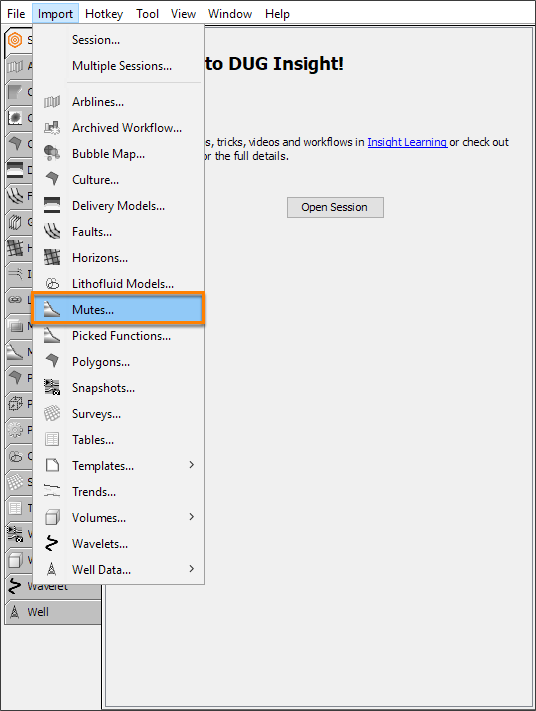Expand the Templates... submenu arrow

coord(191,465)
